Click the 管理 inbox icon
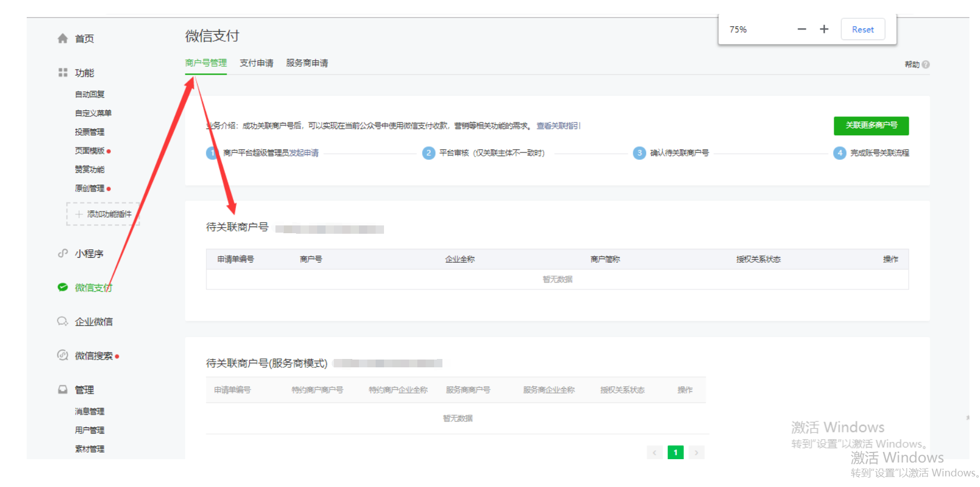Screen dimensions: 980x487 (x=63, y=390)
